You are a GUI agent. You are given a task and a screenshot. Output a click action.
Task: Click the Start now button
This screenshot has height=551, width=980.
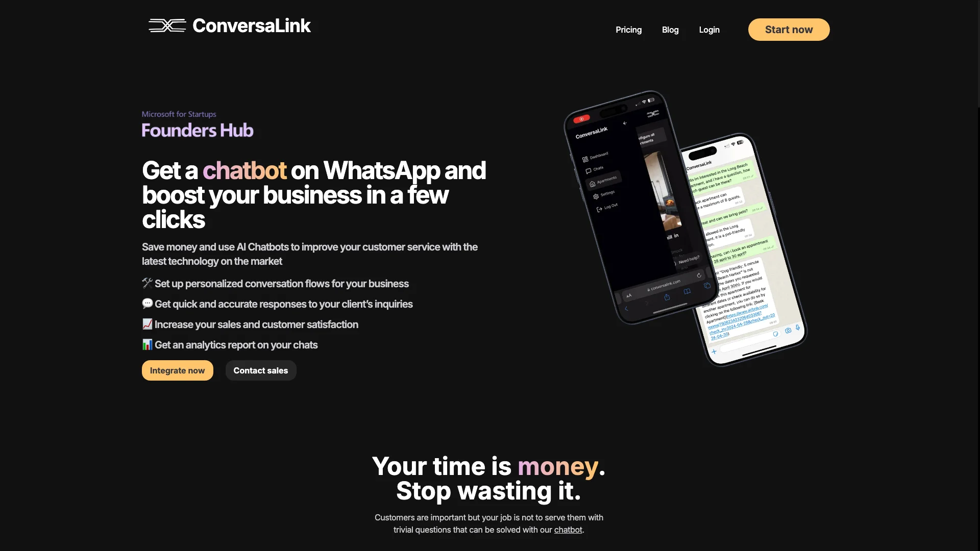789,30
